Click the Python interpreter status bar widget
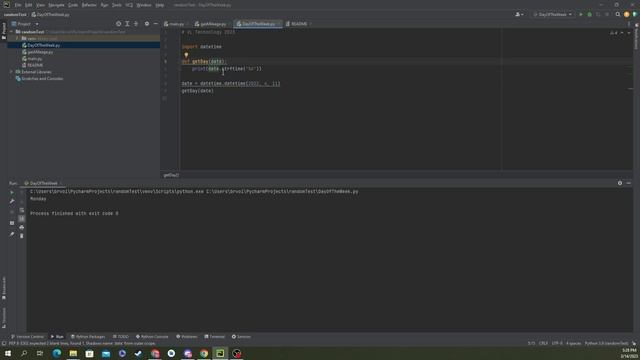The image size is (640, 360). (x=606, y=344)
